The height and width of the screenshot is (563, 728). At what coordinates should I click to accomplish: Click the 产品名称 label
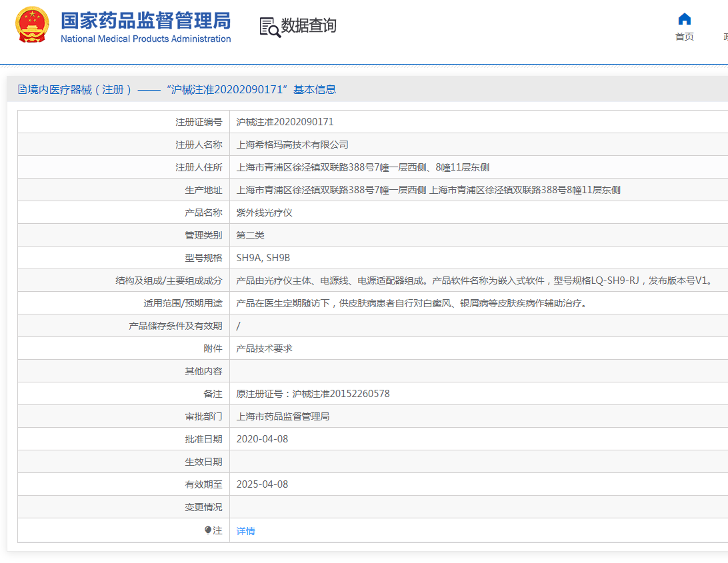tap(203, 213)
